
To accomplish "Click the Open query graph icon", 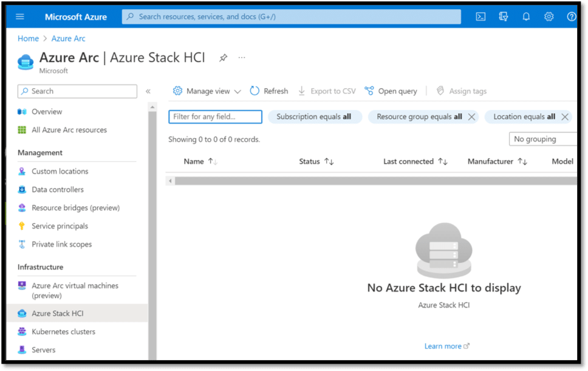I will 369,91.
